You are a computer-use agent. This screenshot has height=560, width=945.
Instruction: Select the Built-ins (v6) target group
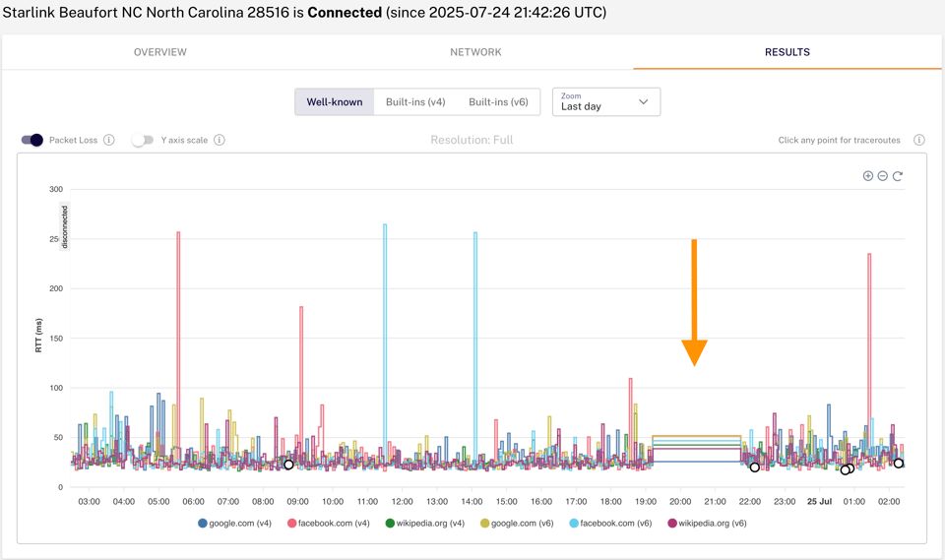[498, 101]
